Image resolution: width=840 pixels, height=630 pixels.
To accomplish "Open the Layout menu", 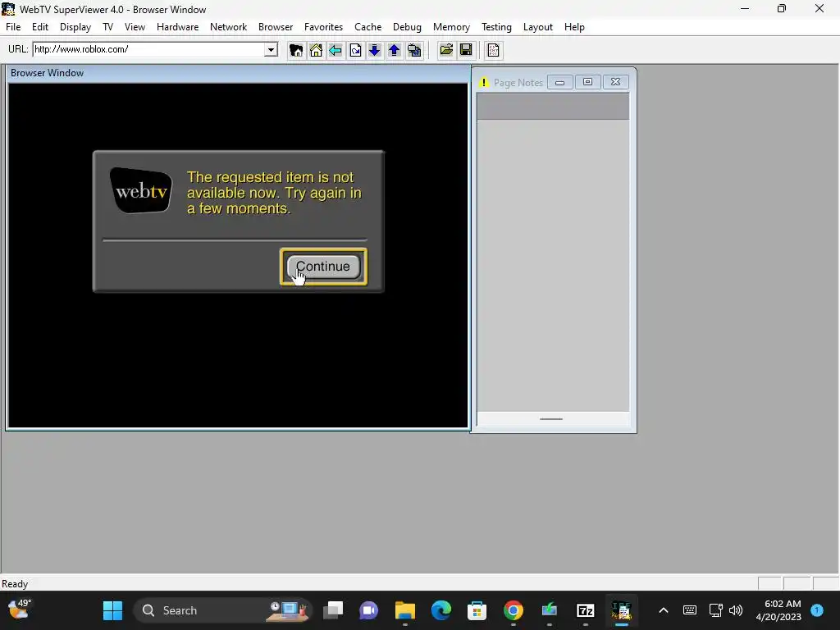I will (538, 27).
